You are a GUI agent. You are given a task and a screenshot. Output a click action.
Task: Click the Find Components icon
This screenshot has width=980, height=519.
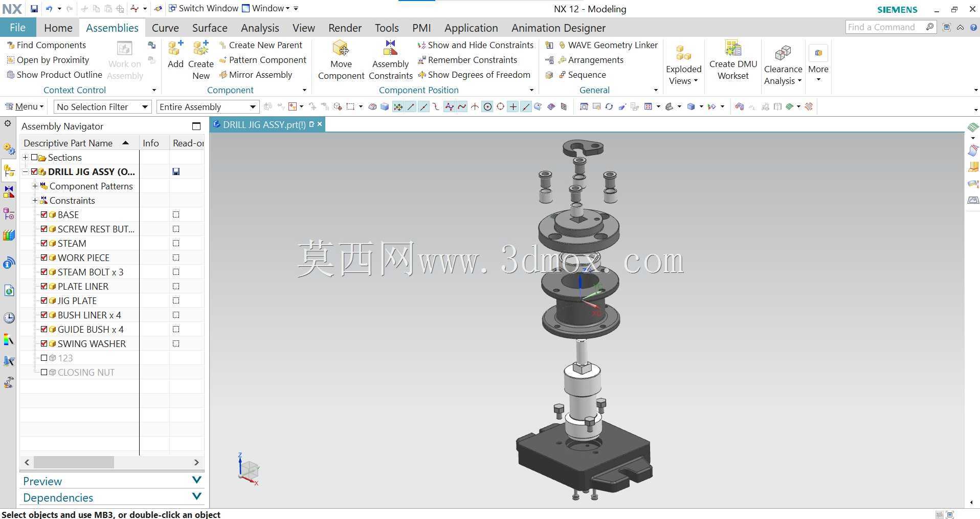[x=10, y=45]
